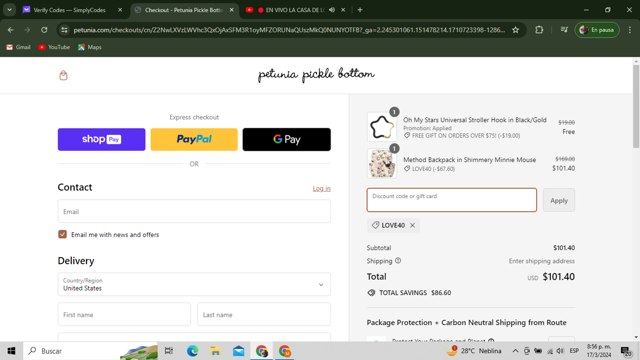Open the shopping bag cart icon
640x360 pixels.
coord(63,75)
